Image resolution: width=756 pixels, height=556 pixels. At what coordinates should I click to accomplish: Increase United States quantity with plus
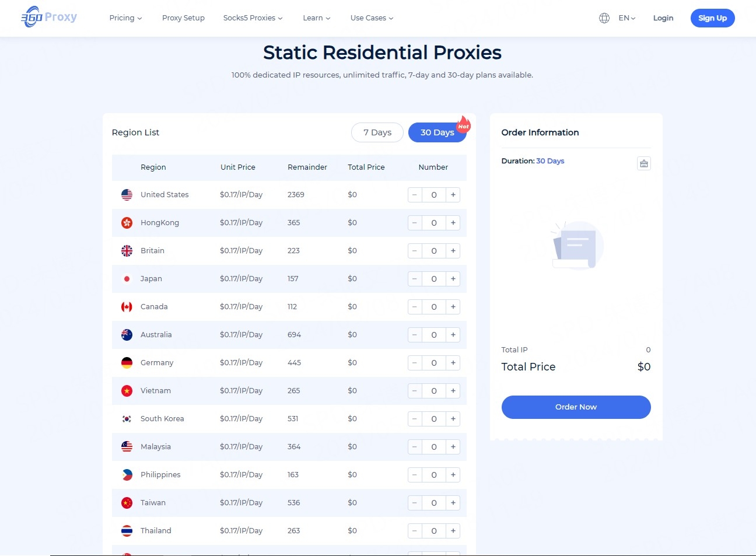coord(453,195)
